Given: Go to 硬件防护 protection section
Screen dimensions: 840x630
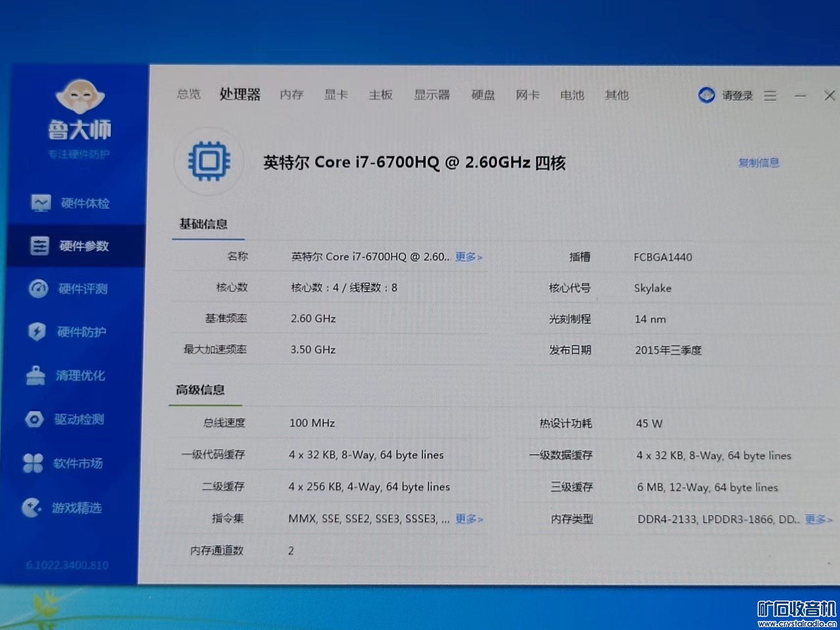Looking at the screenshot, I should [x=67, y=331].
